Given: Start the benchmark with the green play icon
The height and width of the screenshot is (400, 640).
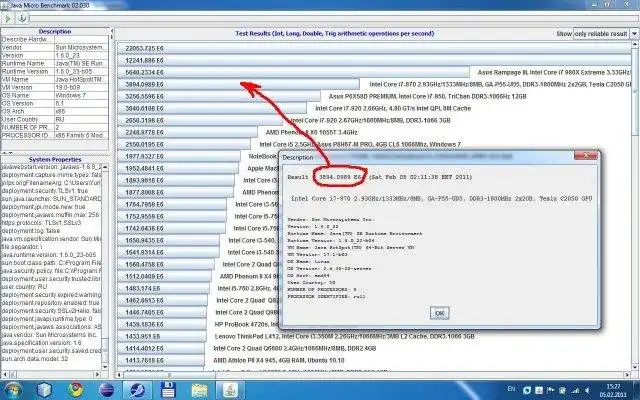Looking at the screenshot, I should pyautogui.click(x=7, y=18).
